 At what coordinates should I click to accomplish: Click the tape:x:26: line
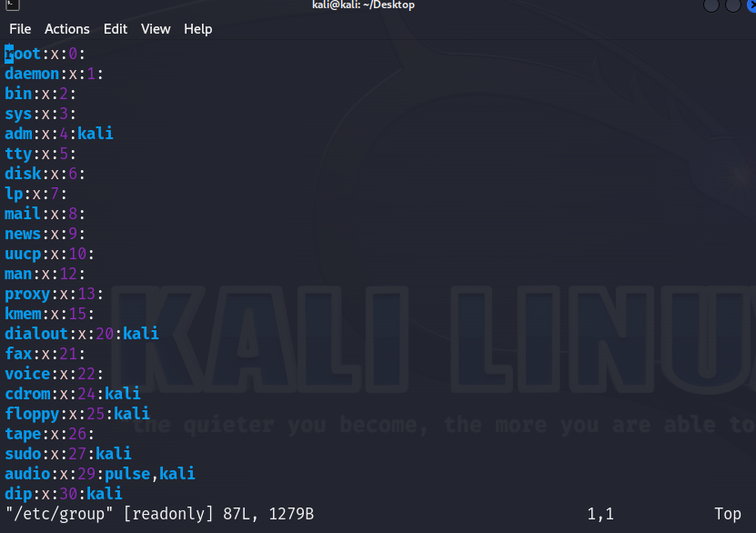tap(50, 434)
